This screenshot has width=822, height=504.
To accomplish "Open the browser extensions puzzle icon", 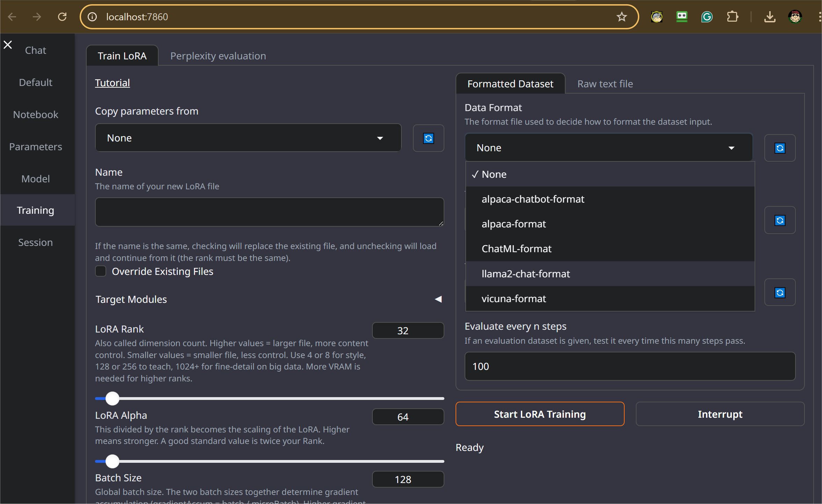I will click(x=732, y=17).
